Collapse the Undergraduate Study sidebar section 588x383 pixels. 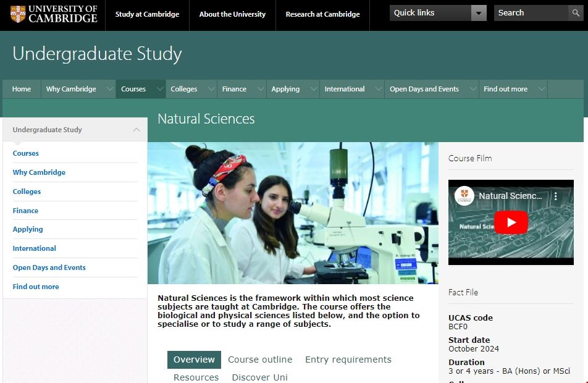(136, 130)
